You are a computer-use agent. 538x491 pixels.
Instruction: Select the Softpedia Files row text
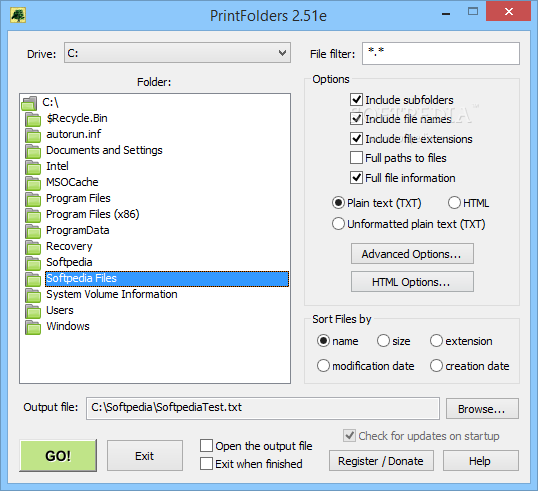point(81,278)
